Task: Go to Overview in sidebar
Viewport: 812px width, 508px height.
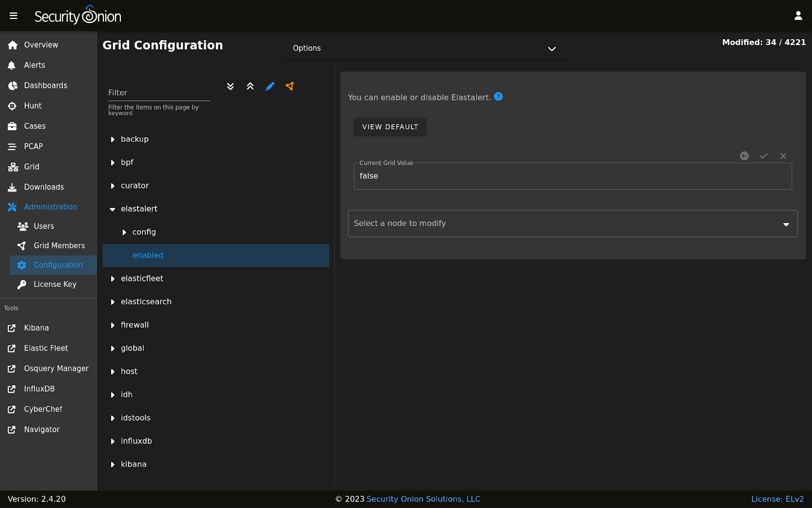Action: pos(48,45)
